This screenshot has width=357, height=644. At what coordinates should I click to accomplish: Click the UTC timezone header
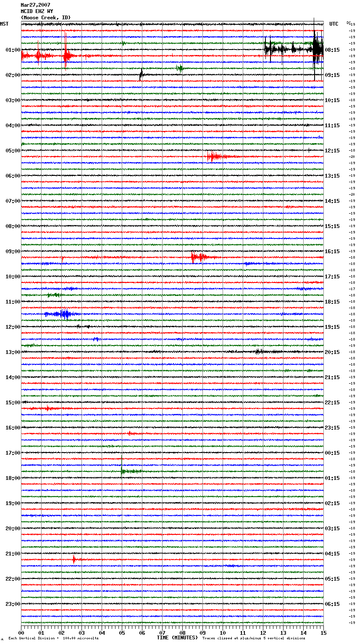coord(334,24)
